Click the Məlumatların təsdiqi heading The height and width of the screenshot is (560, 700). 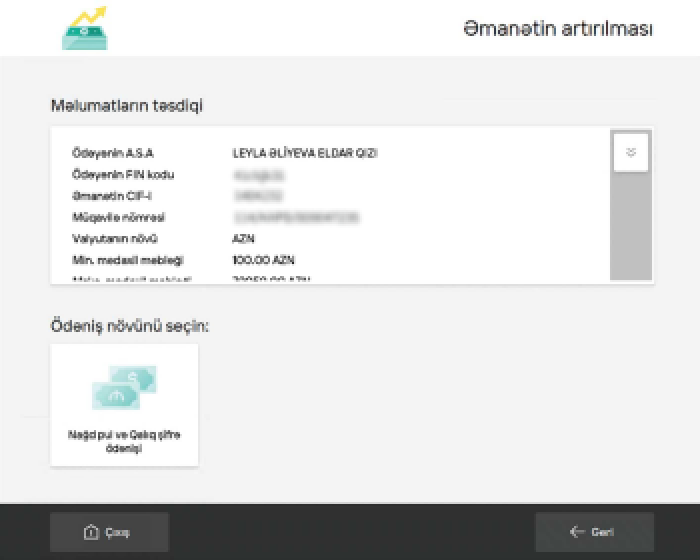click(127, 106)
